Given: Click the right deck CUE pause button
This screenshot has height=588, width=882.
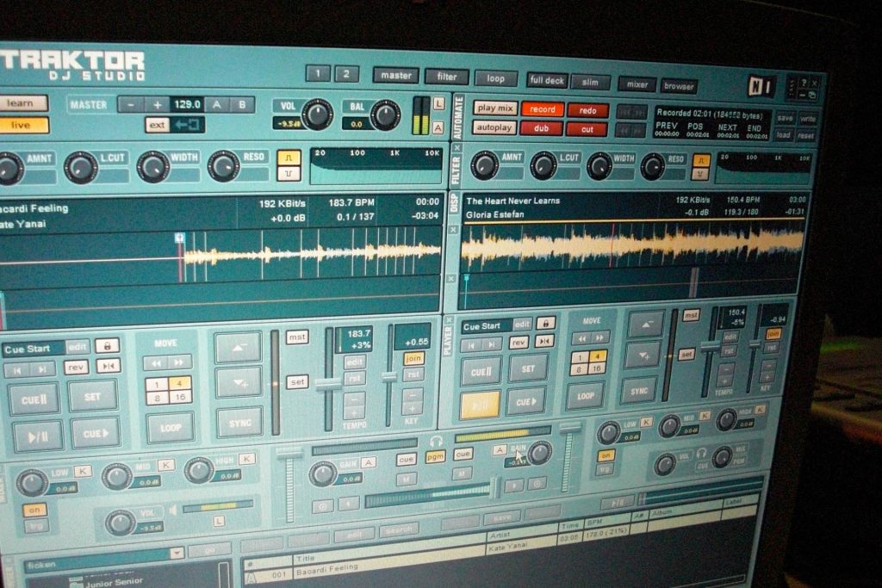Looking at the screenshot, I should [480, 371].
